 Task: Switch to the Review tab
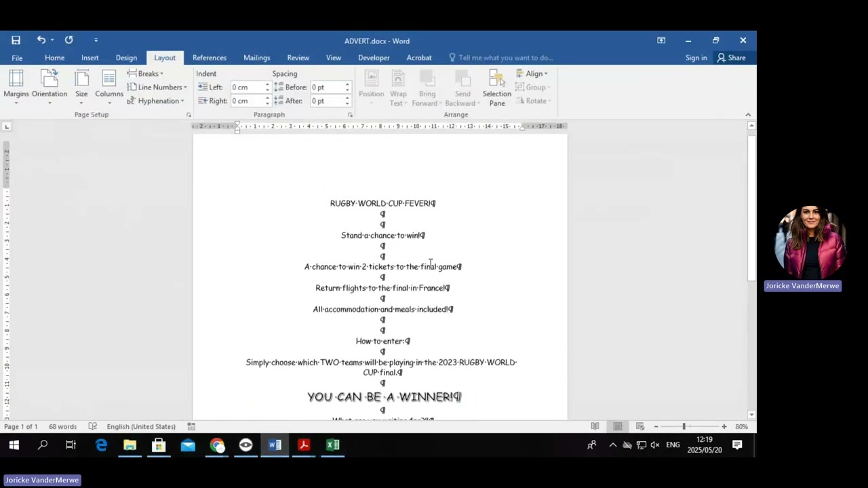pos(298,58)
